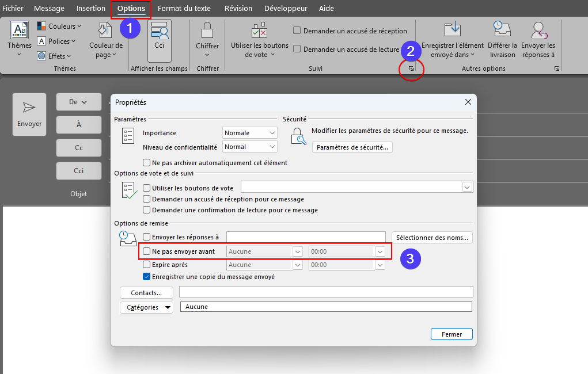This screenshot has width=588, height=374.
Task: Click Sélectionner des noms button
Action: pos(432,238)
